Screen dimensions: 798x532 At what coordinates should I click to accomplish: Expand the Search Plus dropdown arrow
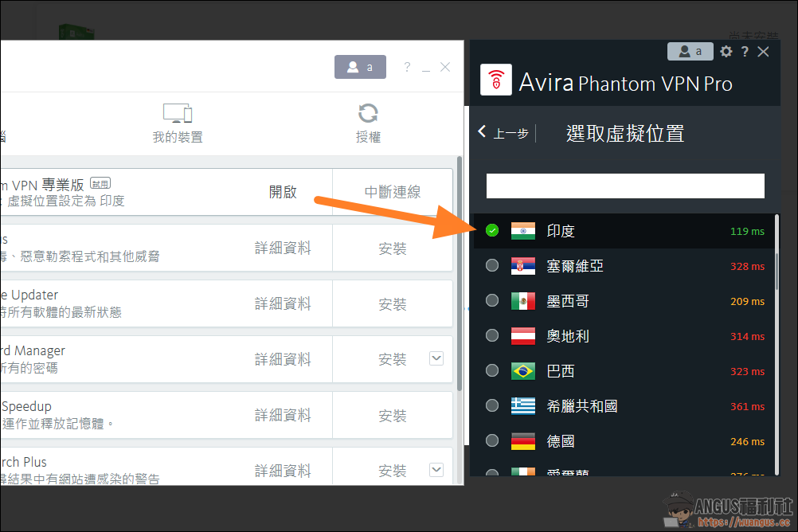(x=436, y=470)
